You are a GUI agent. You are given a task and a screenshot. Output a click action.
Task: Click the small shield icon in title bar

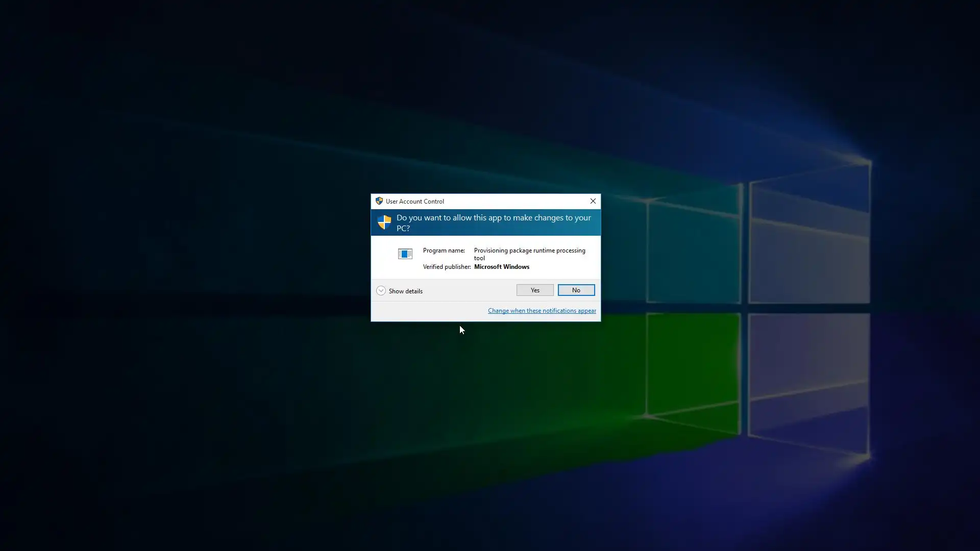[379, 201]
